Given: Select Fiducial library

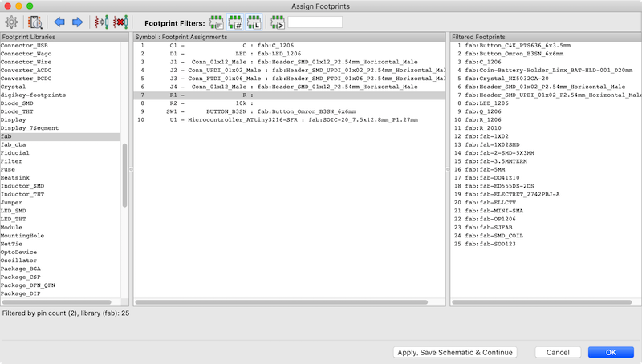Looking at the screenshot, I should [60, 153].
